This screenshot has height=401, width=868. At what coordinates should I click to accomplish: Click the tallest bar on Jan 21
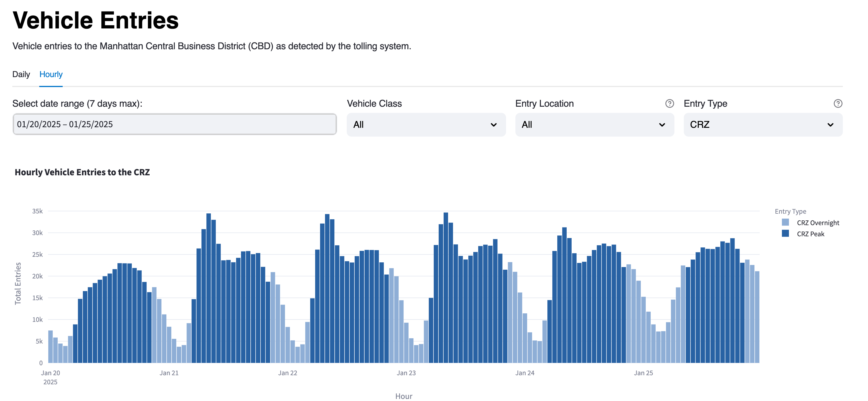[x=209, y=287]
